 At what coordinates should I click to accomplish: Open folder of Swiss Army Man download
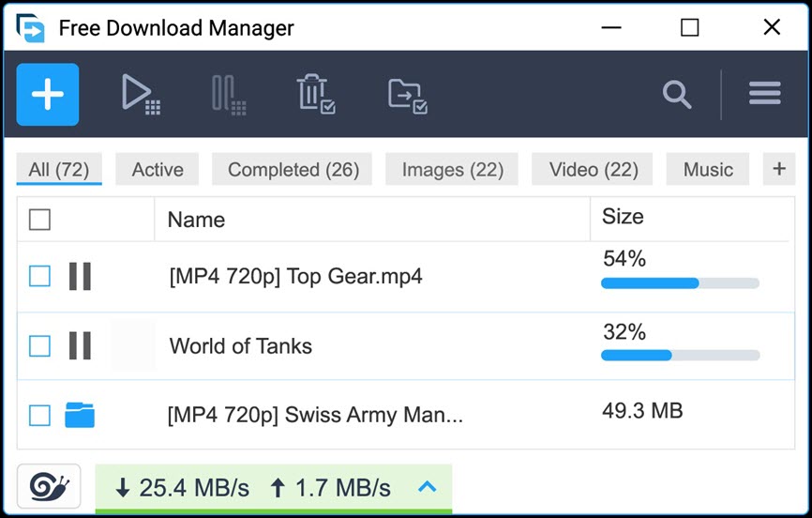pyautogui.click(x=80, y=415)
